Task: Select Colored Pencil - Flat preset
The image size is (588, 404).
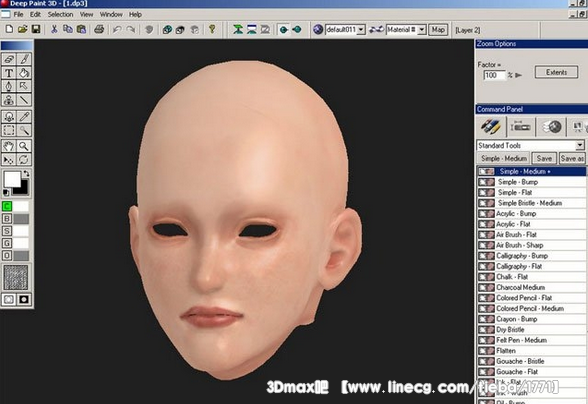Action: pos(531,297)
